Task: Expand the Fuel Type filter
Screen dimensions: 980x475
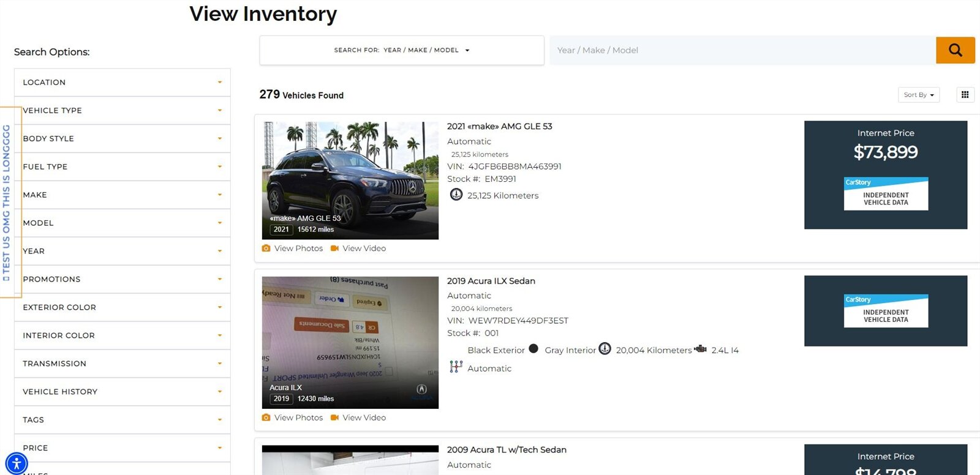Action: pos(122,167)
